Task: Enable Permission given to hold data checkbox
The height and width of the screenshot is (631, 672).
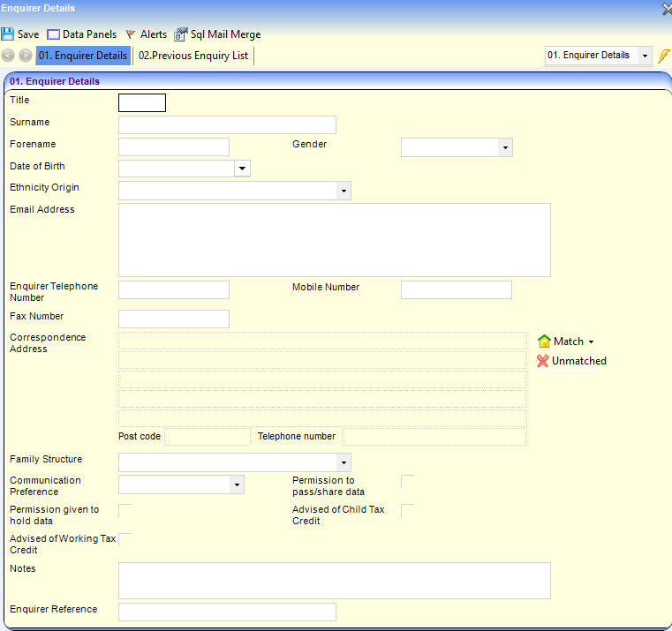Action: pos(125,510)
